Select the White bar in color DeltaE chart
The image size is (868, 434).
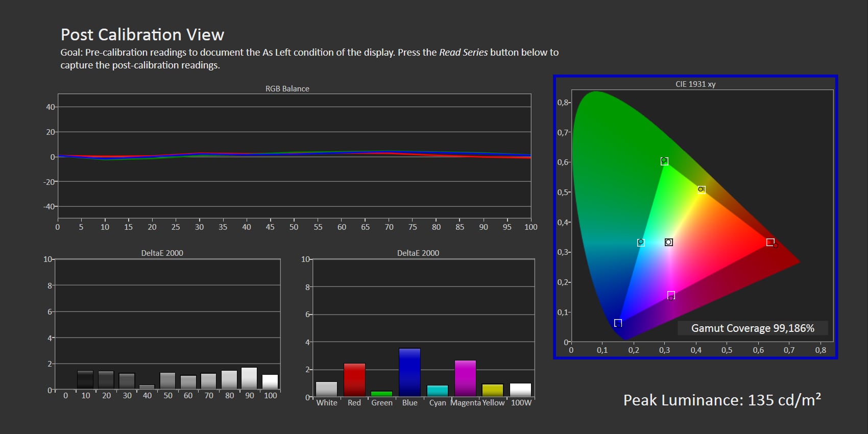[x=327, y=389]
